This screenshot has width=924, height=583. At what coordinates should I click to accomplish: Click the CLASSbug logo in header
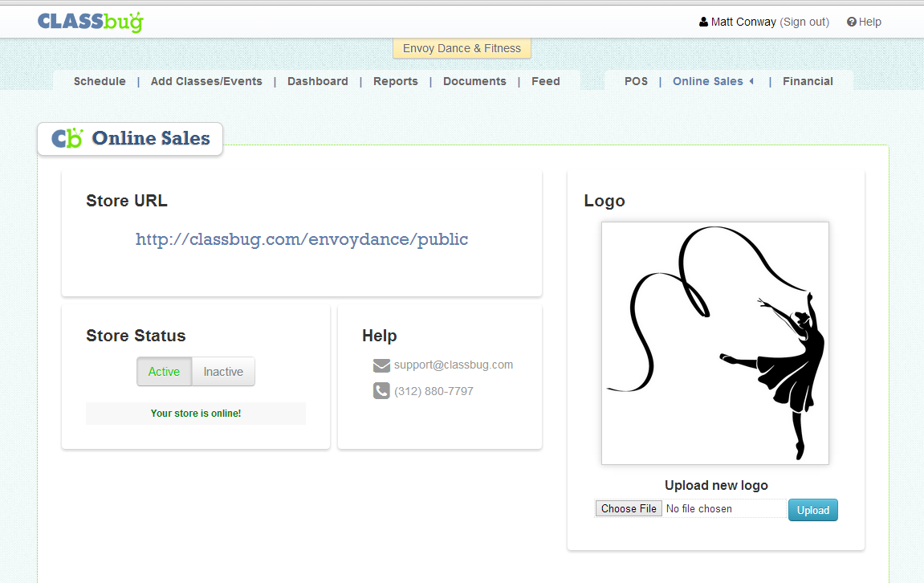coord(90,22)
